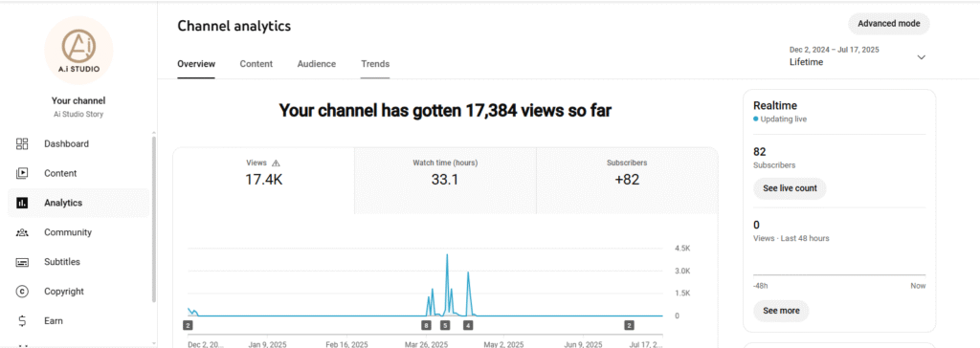This screenshot has height=348, width=980.
Task: Click the Channel analytics heading
Action: (234, 26)
